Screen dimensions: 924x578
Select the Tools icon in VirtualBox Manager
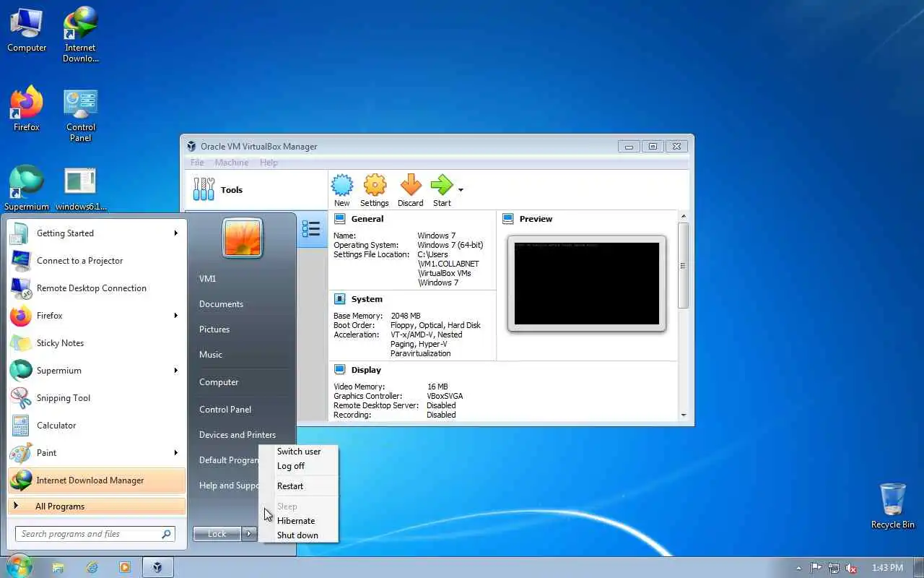click(x=204, y=189)
